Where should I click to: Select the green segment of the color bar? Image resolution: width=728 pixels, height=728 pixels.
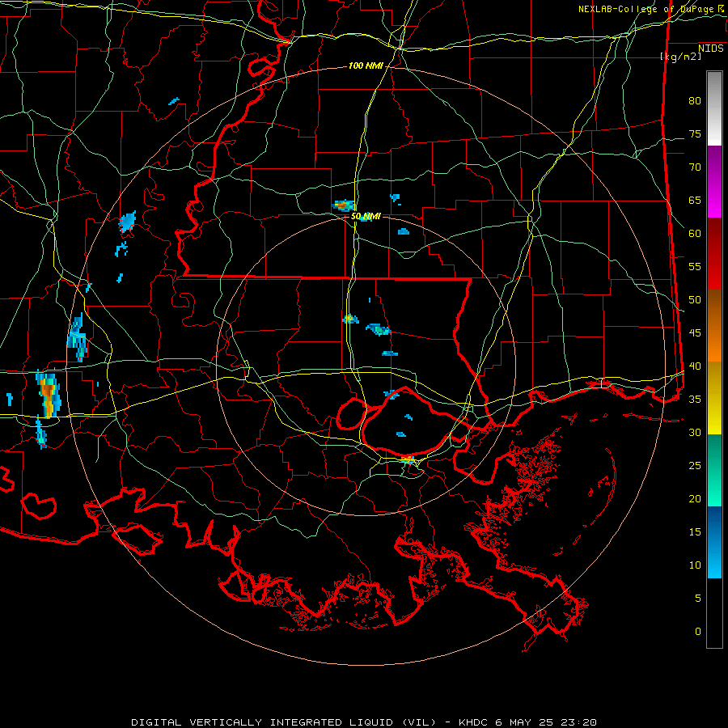pyautogui.click(x=714, y=470)
